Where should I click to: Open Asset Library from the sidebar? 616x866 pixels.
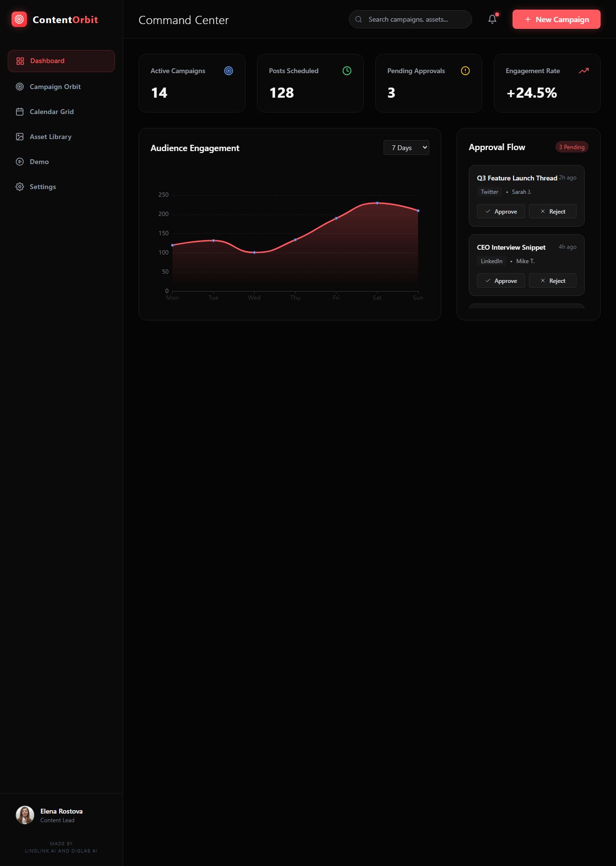point(61,137)
